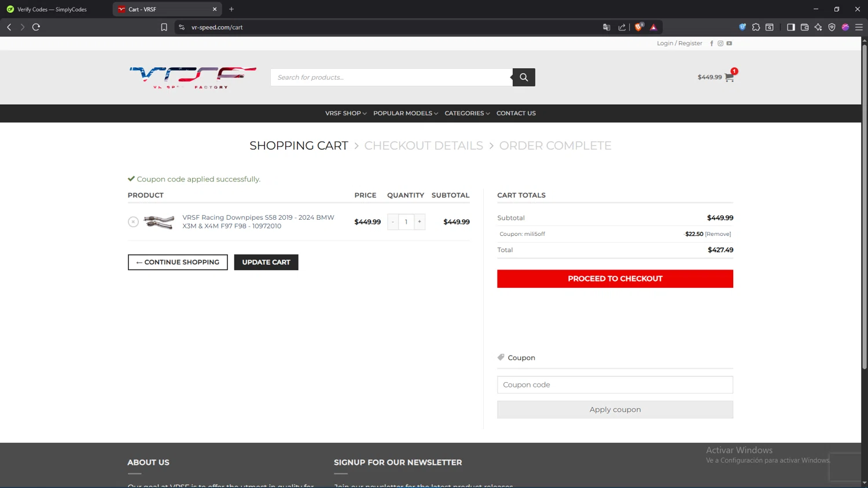Focus the product search box
Viewport: 868px width, 488px height.
(391, 77)
